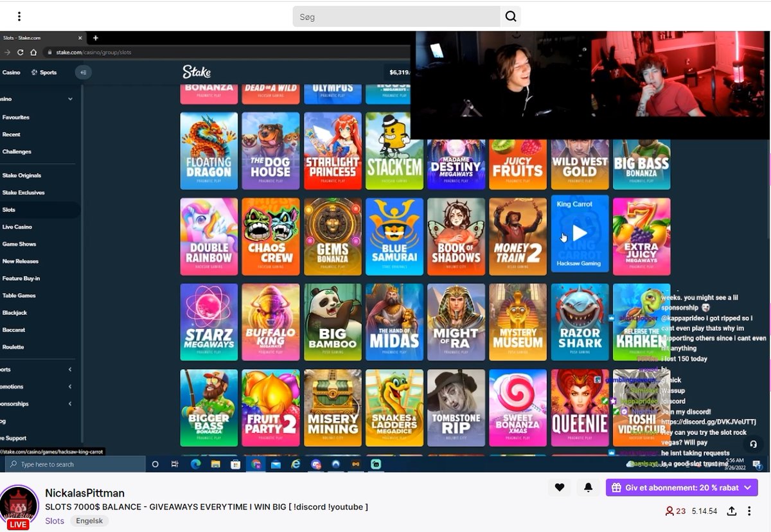Click the Stake logo
The width and height of the screenshot is (771, 532).
(196, 72)
